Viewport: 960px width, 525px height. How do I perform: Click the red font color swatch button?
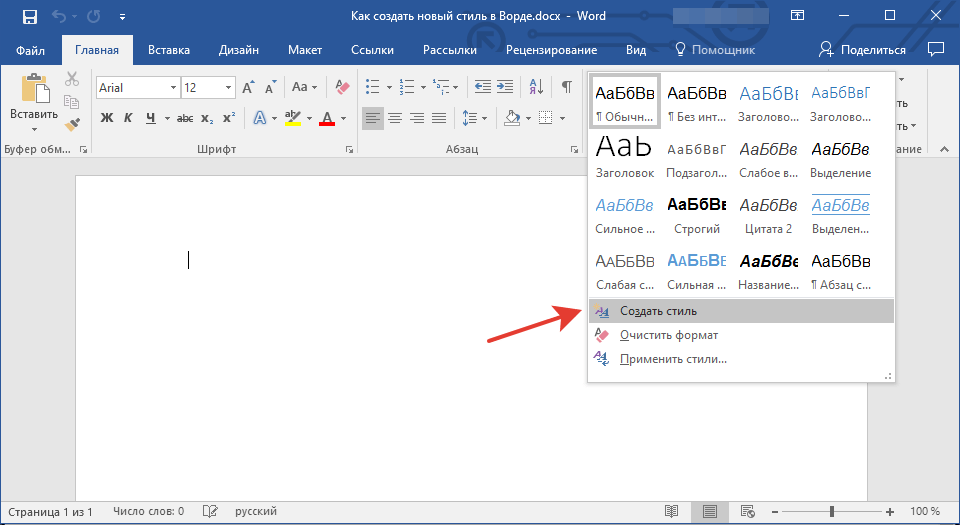click(326, 118)
